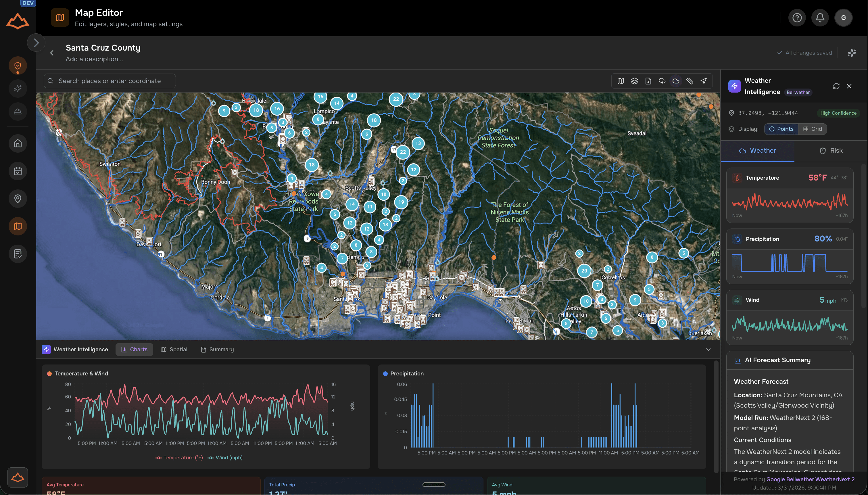Viewport: 868px width, 495px height.
Task: Open the layers stack tool
Action: 634,81
